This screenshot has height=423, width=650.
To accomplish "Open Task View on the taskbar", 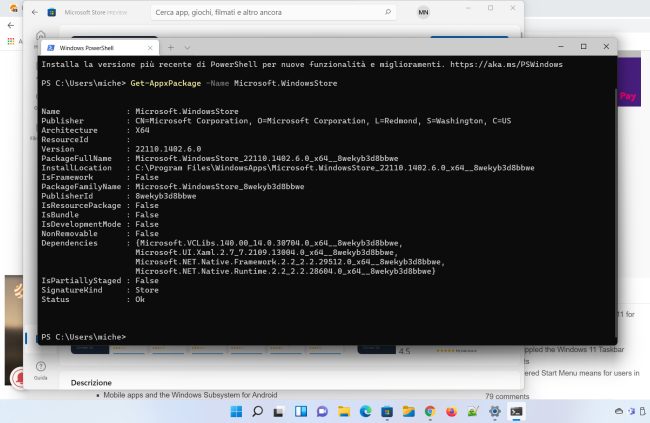I will click(279, 411).
